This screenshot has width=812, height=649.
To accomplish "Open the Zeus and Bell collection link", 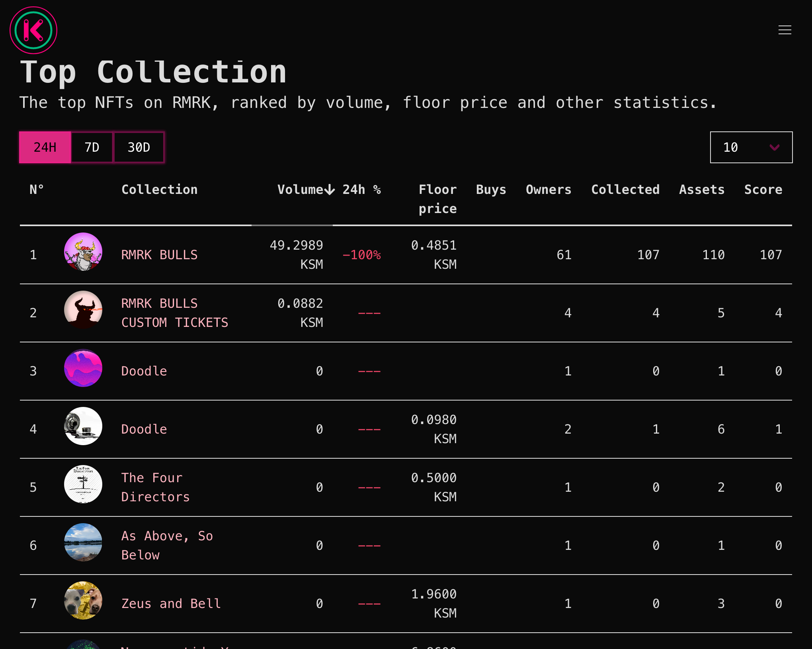I will click(x=171, y=604).
